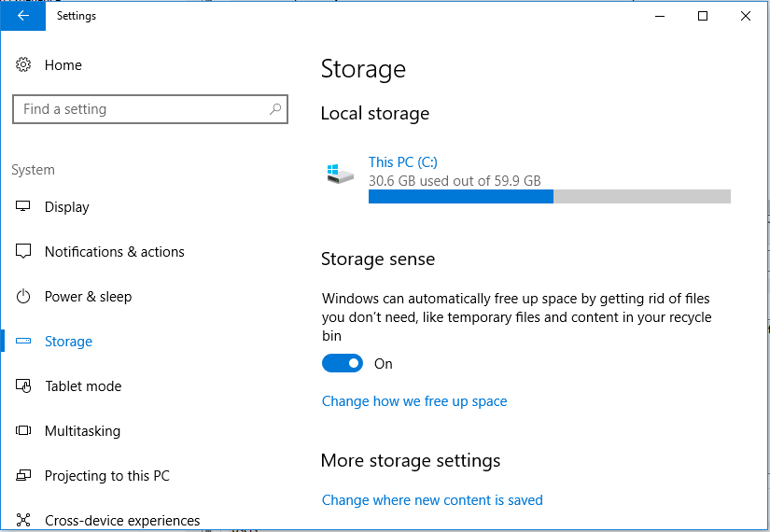Turn off the Storage sense toggle
Image resolution: width=770 pixels, height=532 pixels.
(x=343, y=364)
